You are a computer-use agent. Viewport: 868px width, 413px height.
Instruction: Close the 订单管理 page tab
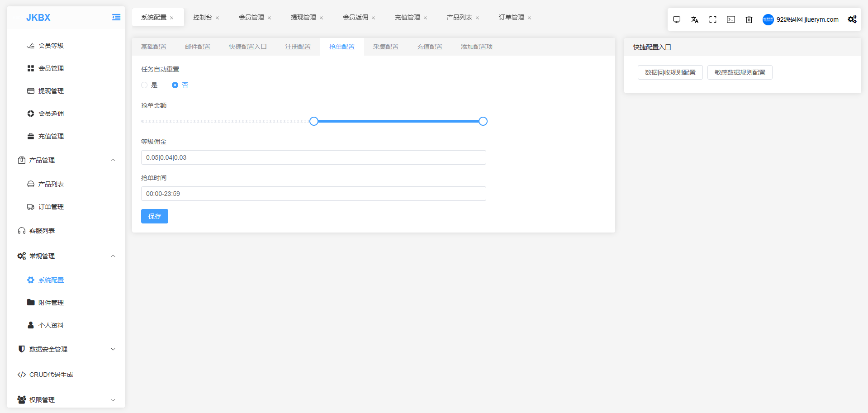pos(530,18)
